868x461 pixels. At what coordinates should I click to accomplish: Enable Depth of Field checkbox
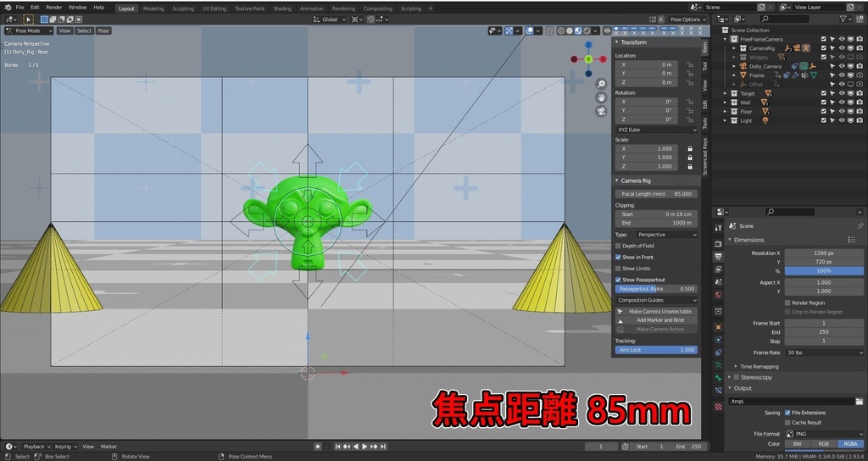pos(618,246)
